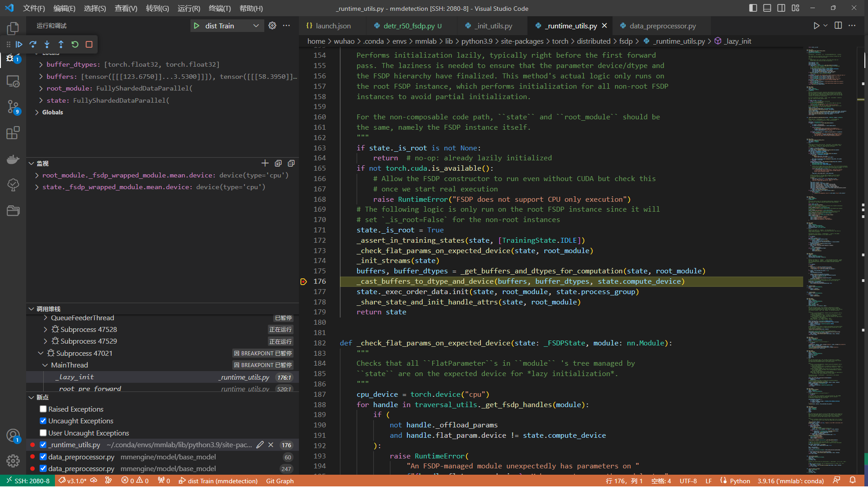
Task: Uncheck the _runtime_utils.py breakpoint
Action: (x=43, y=445)
